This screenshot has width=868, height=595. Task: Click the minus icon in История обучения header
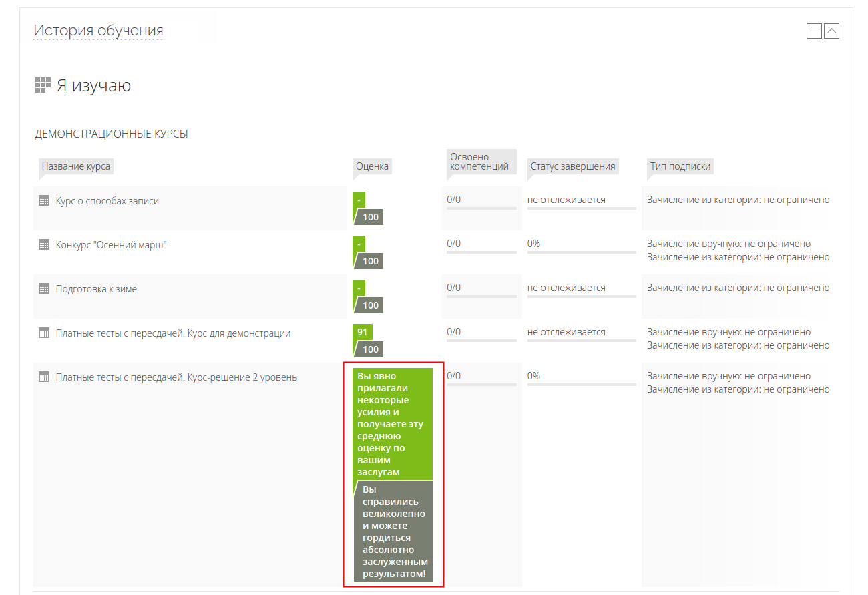pos(814,31)
